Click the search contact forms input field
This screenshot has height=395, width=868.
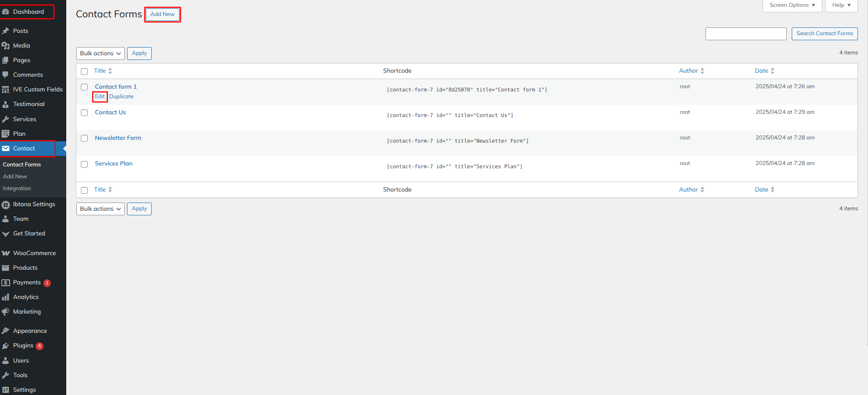746,34
